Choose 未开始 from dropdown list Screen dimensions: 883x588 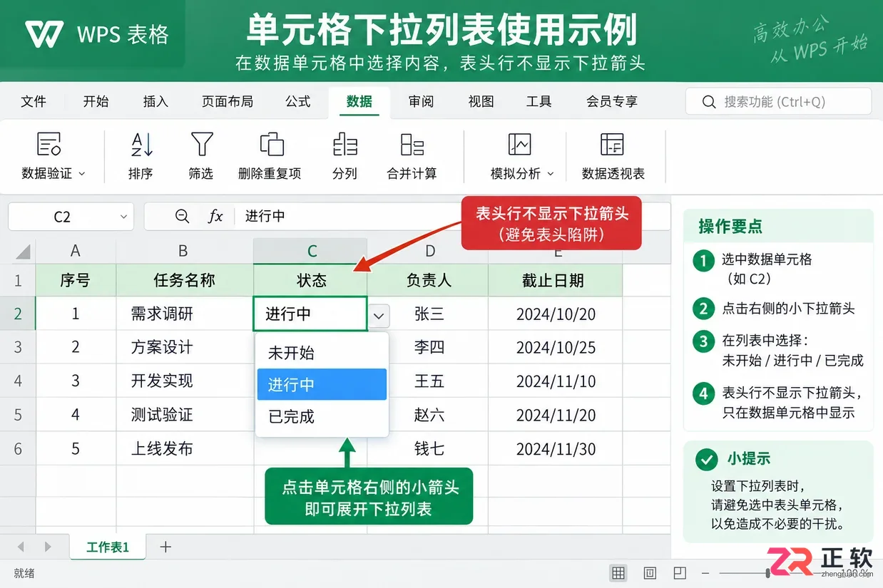point(322,353)
